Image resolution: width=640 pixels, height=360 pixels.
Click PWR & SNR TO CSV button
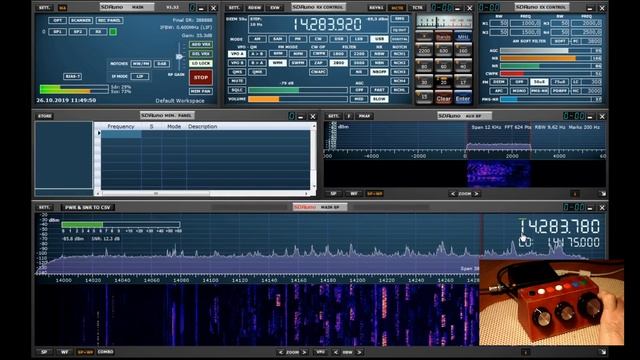coord(87,207)
